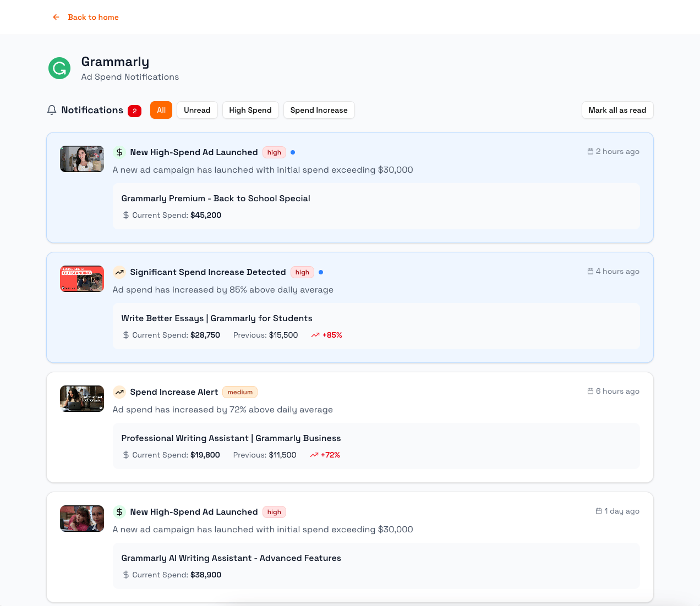700x606 pixels.
Task: Click the +85% increase value
Action: 332,335
